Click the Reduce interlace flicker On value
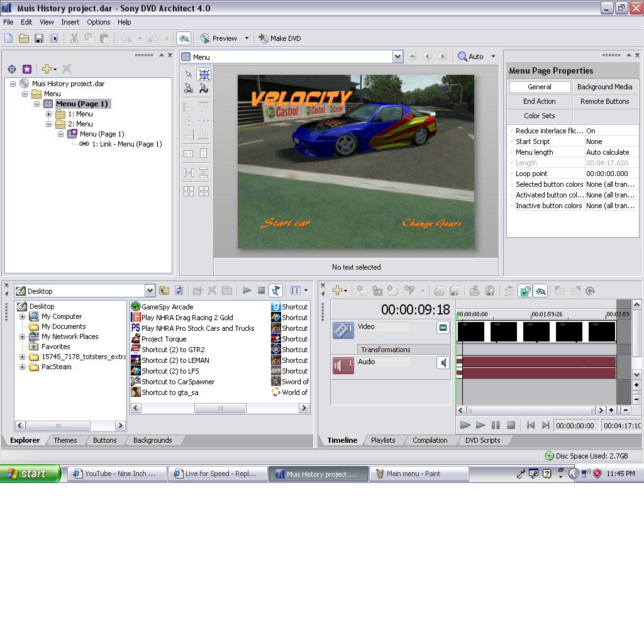This screenshot has height=644, width=644. coord(611,131)
